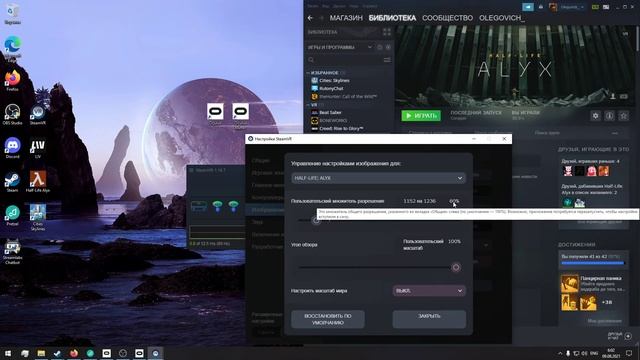The height and width of the screenshot is (360, 640).
Task: Open OBS Studio desktop shortcut
Action: pyautogui.click(x=12, y=113)
